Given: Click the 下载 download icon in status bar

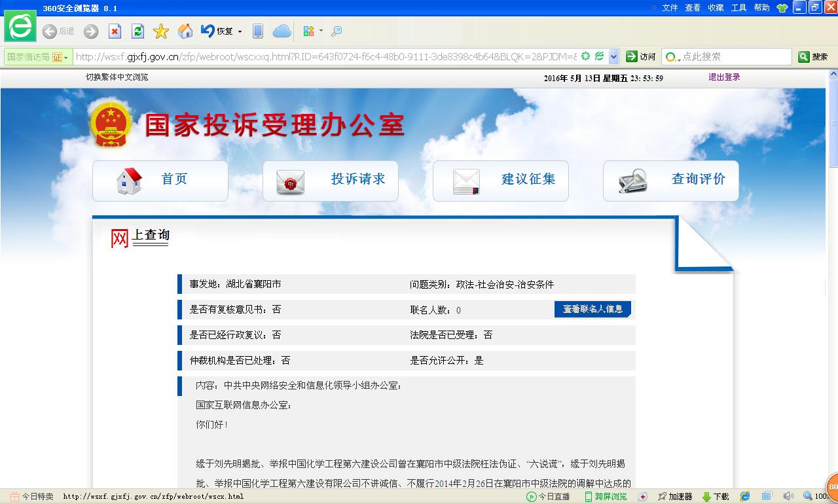Looking at the screenshot, I should coord(715,497).
